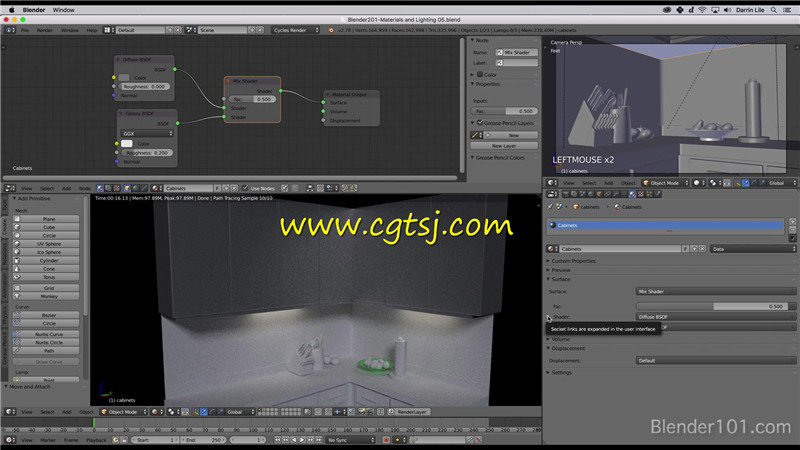Click End frame 250 field
The height and width of the screenshot is (450, 800).
[x=204, y=440]
